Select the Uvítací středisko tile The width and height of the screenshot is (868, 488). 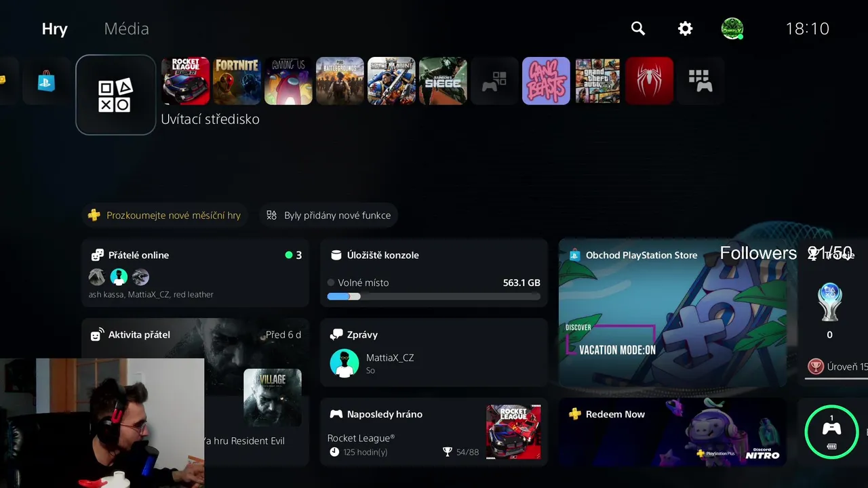(116, 95)
